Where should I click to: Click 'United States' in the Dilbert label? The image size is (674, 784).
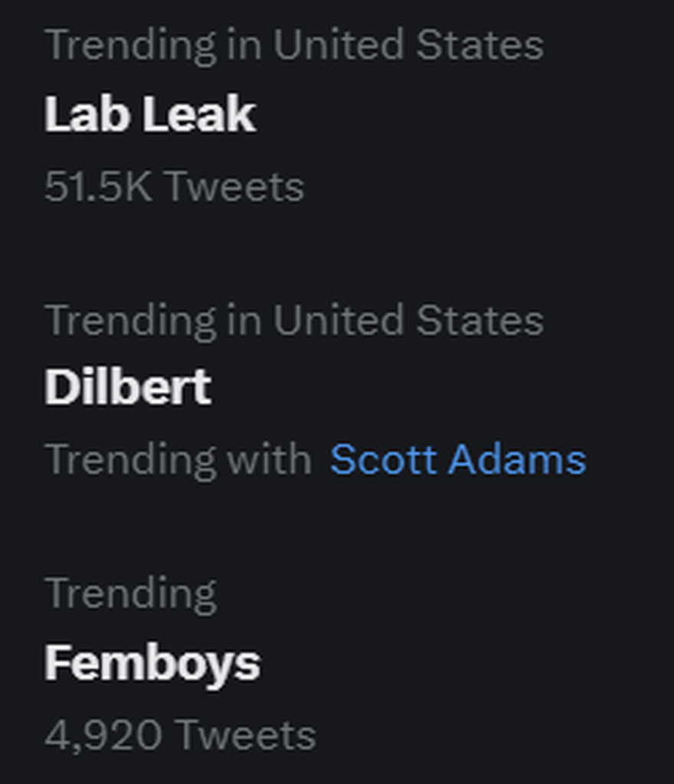(x=408, y=319)
